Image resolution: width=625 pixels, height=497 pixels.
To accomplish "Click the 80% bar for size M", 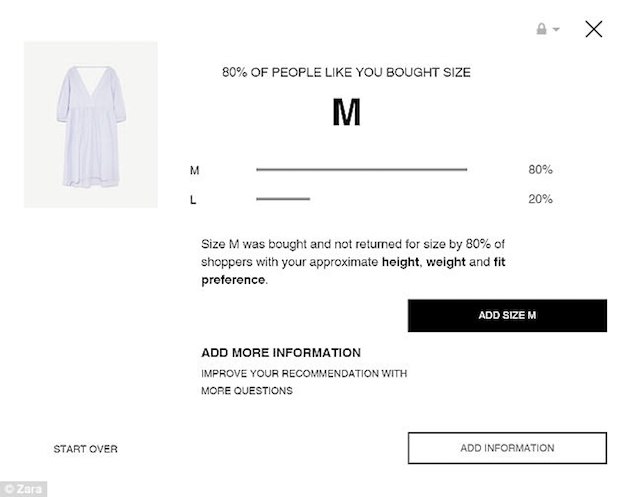I will (362, 169).
